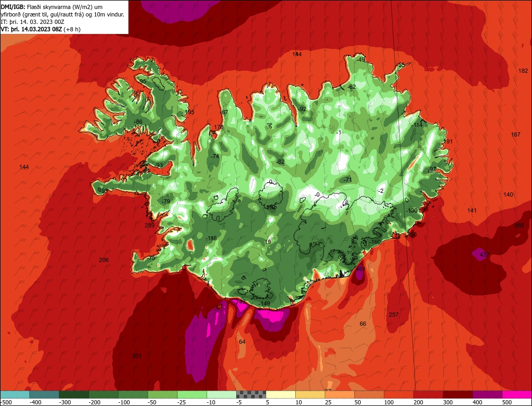
Task: Click the dark maroon 300 to 400 legend swatch
Action: (458, 394)
